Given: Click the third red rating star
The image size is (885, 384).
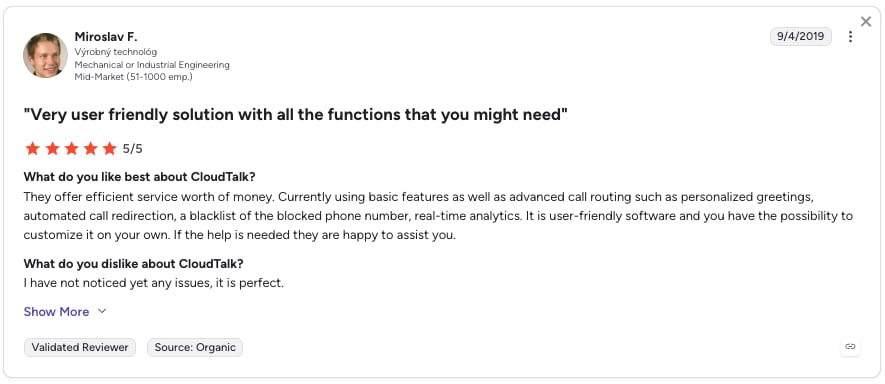Looking at the screenshot, I should click(x=71, y=149).
